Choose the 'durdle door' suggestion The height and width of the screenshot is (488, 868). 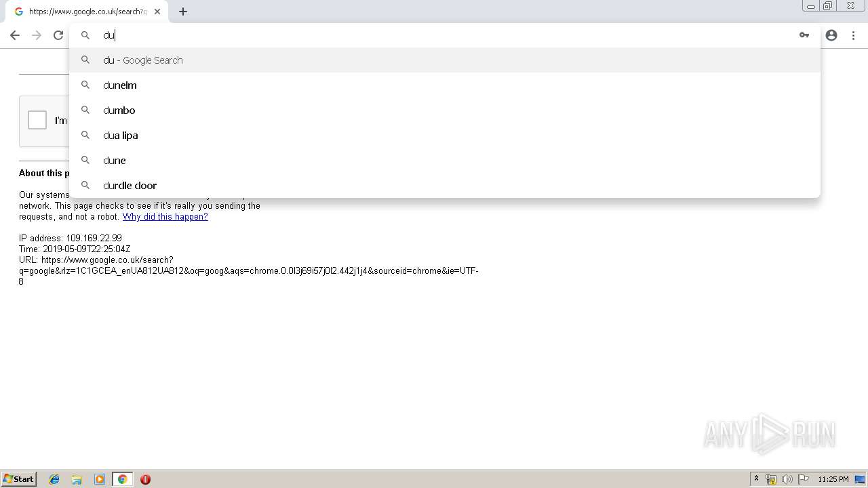(445, 186)
